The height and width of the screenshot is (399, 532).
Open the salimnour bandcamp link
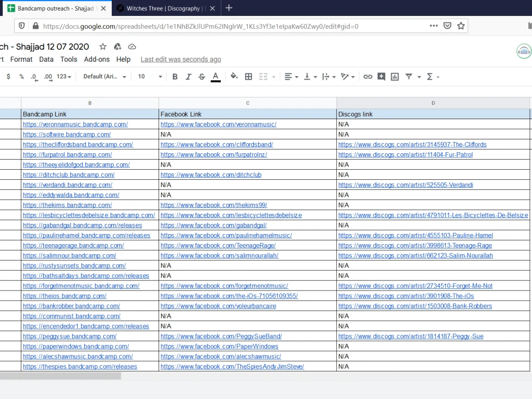pyautogui.click(x=70, y=255)
